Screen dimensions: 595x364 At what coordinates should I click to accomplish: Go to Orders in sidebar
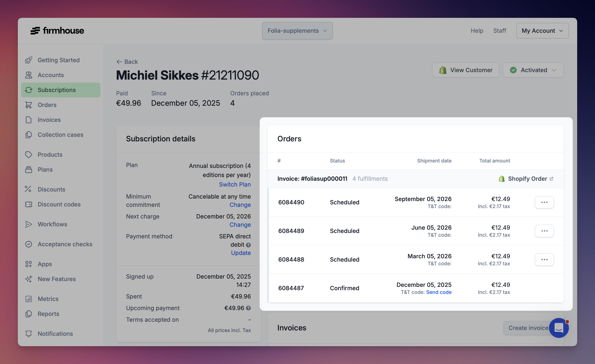pos(47,105)
